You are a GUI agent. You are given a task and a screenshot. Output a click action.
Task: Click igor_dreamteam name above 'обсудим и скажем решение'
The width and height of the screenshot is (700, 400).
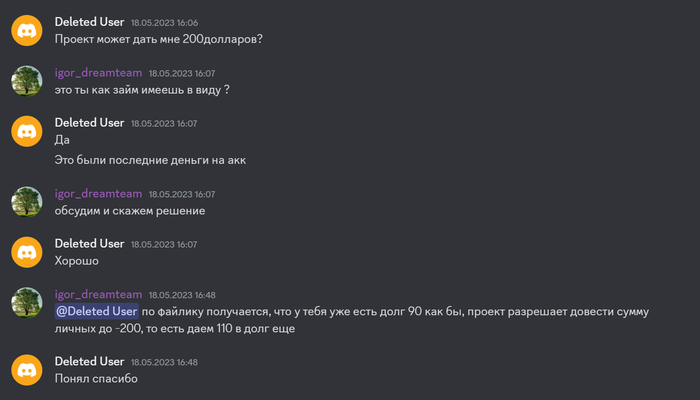click(98, 194)
